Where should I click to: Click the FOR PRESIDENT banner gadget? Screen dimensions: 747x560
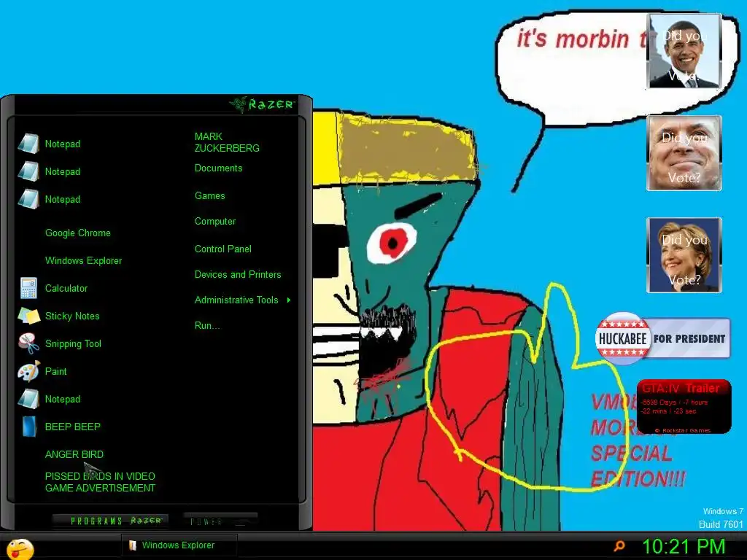(689, 338)
